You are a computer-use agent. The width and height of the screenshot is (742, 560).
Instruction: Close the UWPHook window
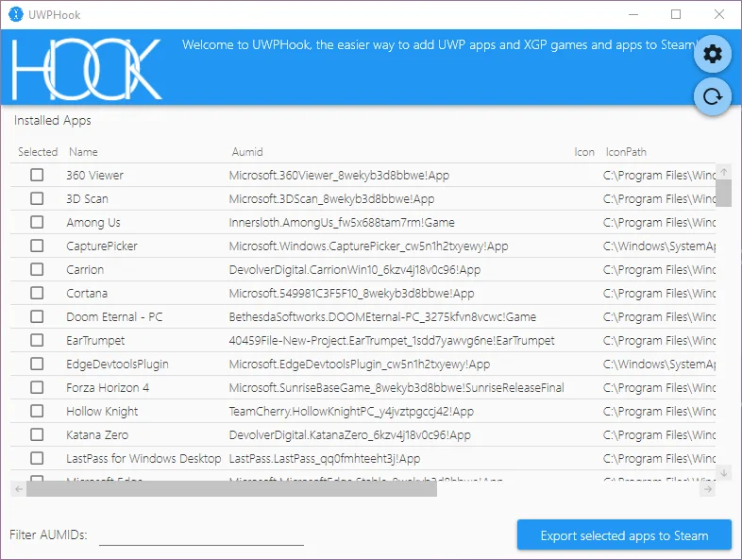pos(718,15)
